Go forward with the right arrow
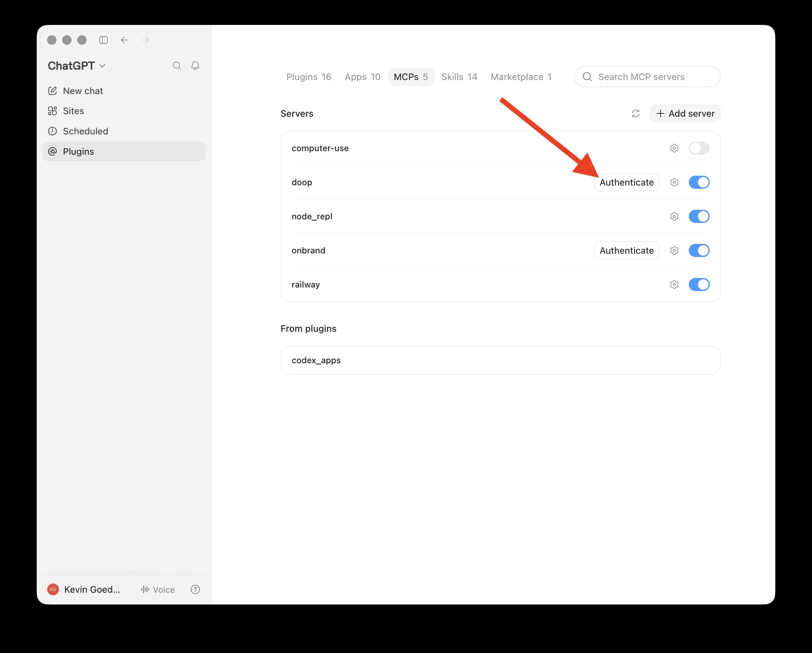 click(x=145, y=40)
